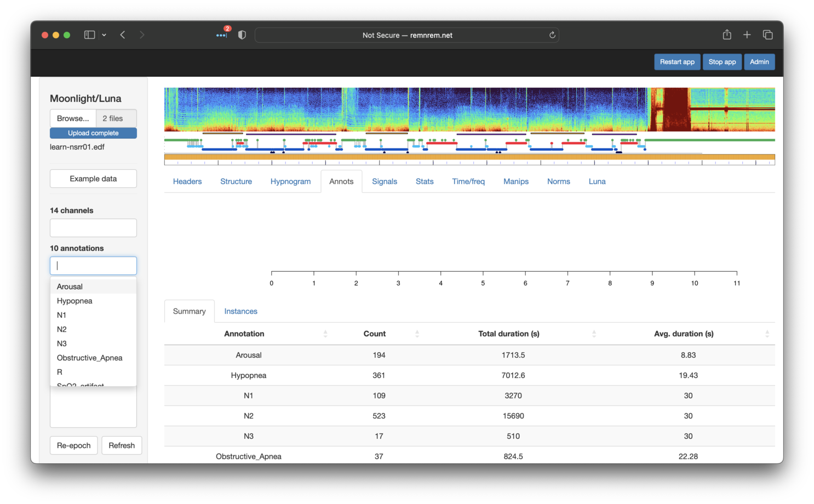
Task: Click the back navigation arrow
Action: tap(123, 35)
